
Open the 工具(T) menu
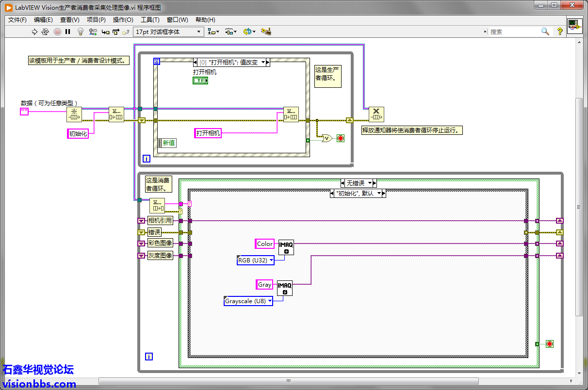150,20
